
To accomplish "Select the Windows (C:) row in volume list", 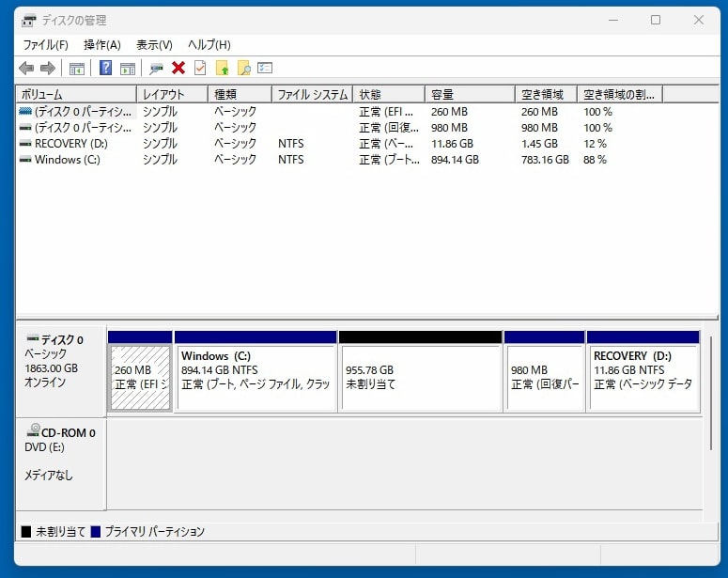I will point(67,160).
